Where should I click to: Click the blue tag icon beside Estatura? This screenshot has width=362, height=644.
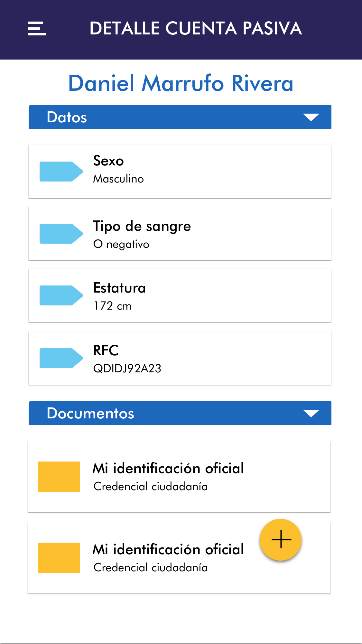point(61,295)
